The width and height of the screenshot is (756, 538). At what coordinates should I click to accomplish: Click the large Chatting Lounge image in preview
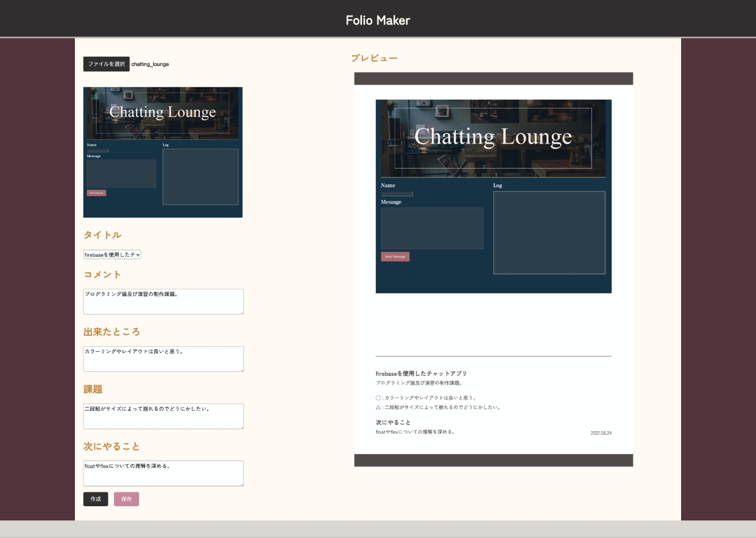[493, 196]
